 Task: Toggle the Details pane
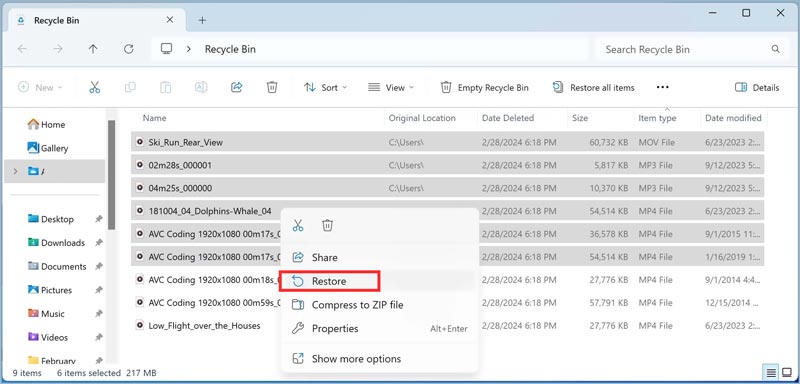[757, 87]
